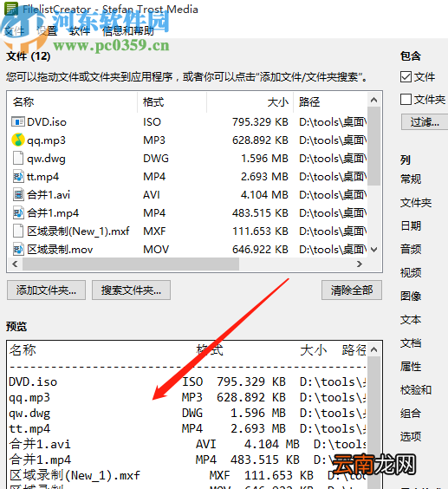Viewport: 448px width, 489px height.
Task: Open the 校验和 column section
Action: click(x=416, y=390)
